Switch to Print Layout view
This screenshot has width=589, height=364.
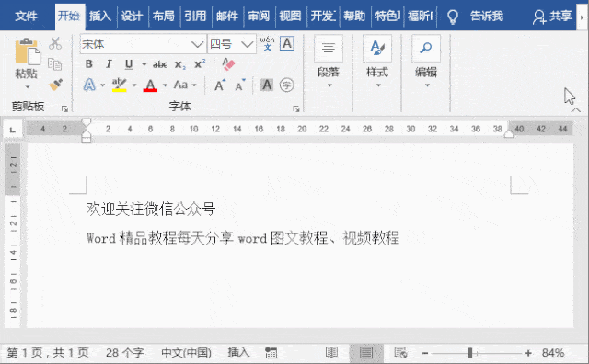(x=366, y=353)
